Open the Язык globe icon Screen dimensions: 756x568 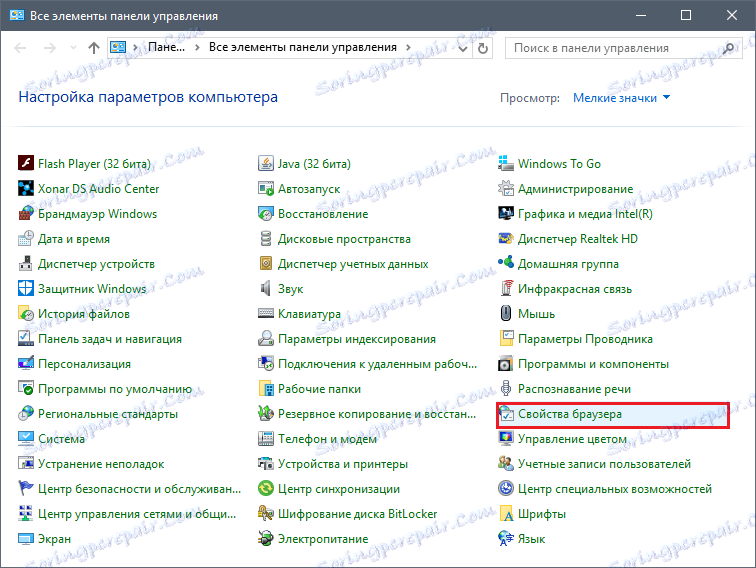(x=506, y=539)
